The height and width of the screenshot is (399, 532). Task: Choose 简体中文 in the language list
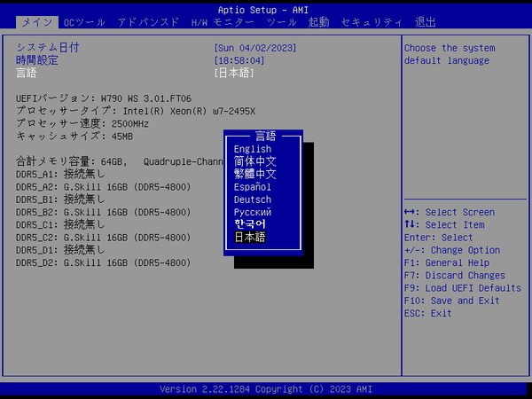click(254, 161)
